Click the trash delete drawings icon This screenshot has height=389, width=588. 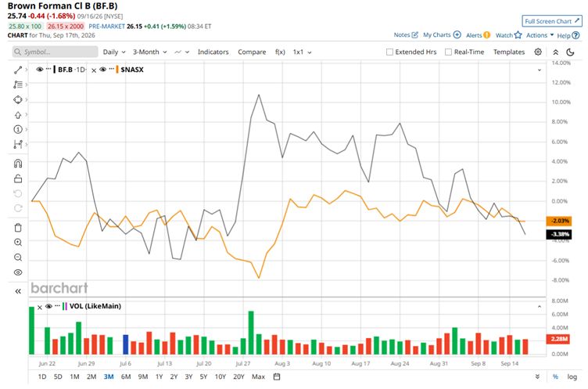pos(18,228)
